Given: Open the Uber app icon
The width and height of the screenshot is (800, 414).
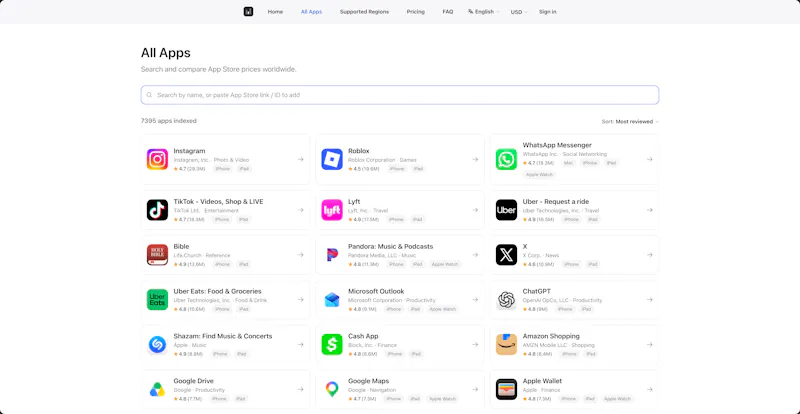Looking at the screenshot, I should [506, 210].
